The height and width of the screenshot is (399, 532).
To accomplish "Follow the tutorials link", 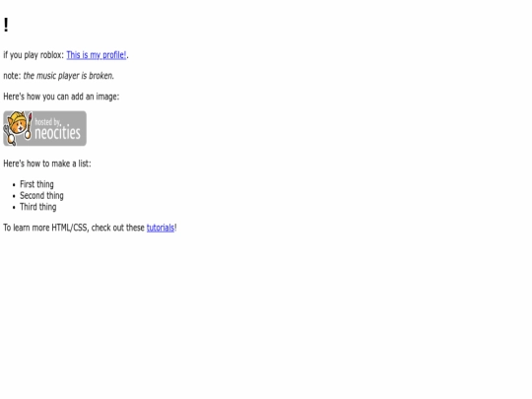I will tap(161, 228).
